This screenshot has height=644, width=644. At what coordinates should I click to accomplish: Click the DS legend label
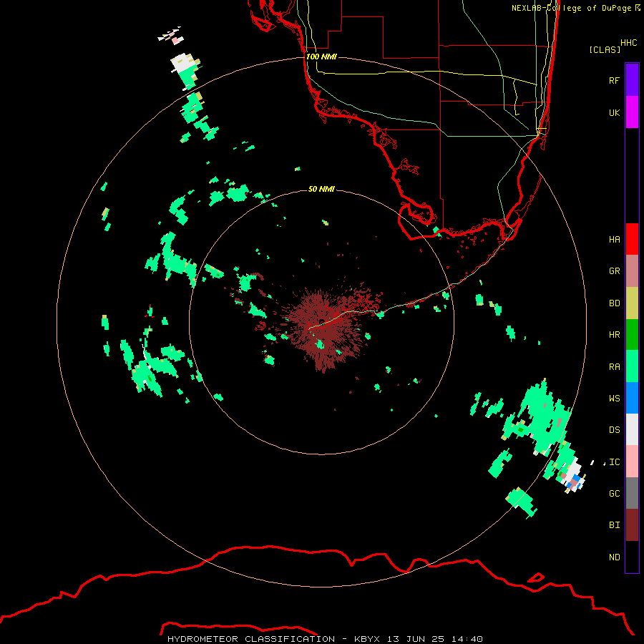(x=614, y=430)
